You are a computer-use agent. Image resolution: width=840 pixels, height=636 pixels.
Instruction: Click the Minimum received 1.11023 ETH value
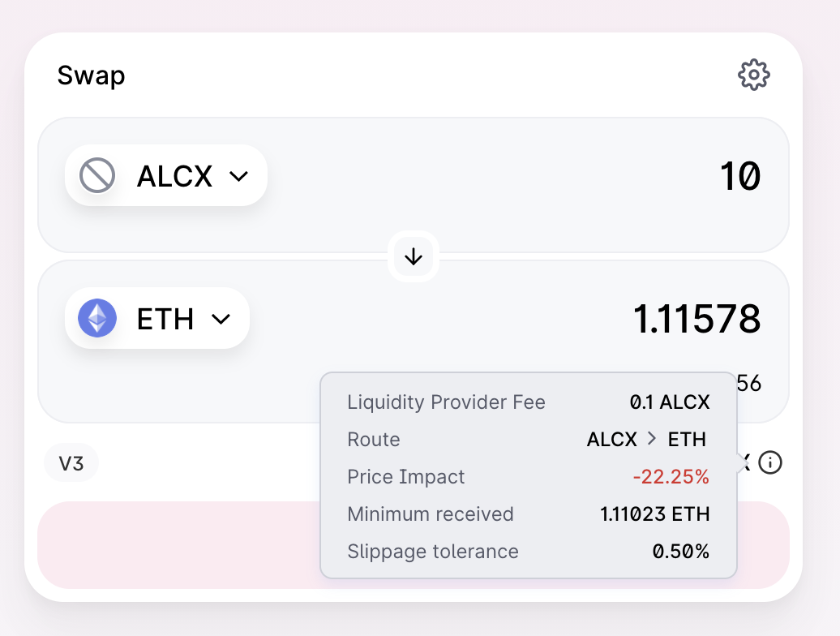(x=655, y=514)
